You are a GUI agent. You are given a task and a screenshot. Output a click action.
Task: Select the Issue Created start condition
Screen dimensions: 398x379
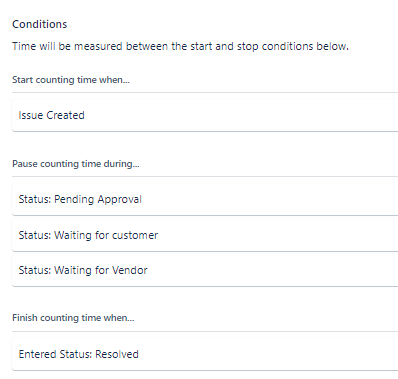tap(205, 115)
